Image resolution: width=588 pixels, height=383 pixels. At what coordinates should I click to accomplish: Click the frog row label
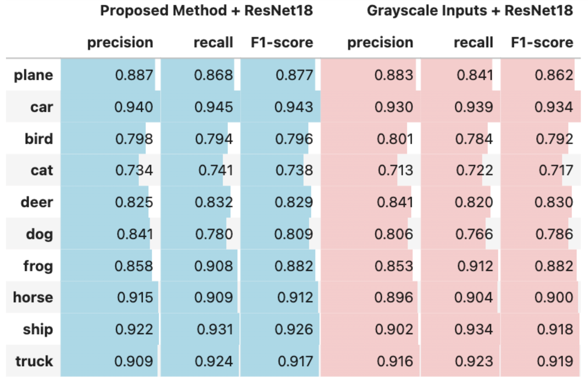click(x=38, y=266)
